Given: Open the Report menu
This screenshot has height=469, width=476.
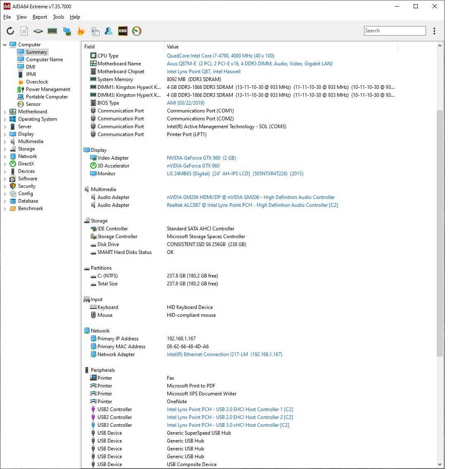Looking at the screenshot, I should 40,17.
